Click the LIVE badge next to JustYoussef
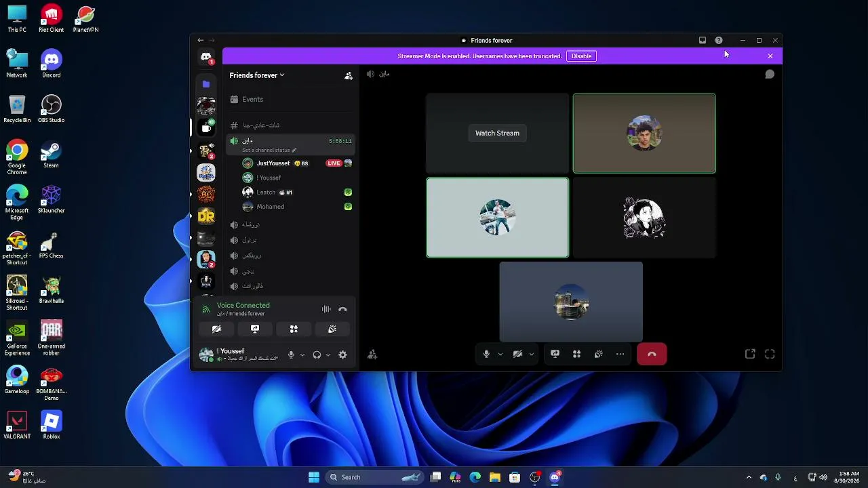The image size is (868, 488). 334,163
